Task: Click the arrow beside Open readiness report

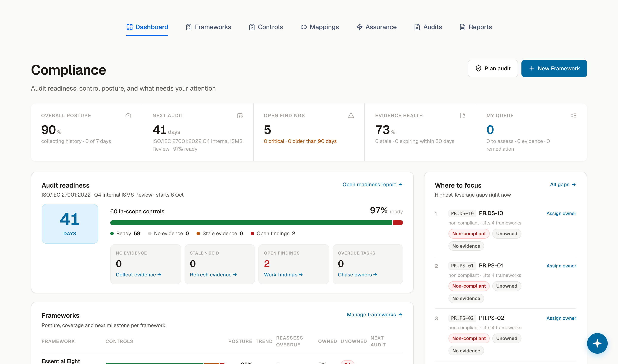Action: (x=400, y=184)
